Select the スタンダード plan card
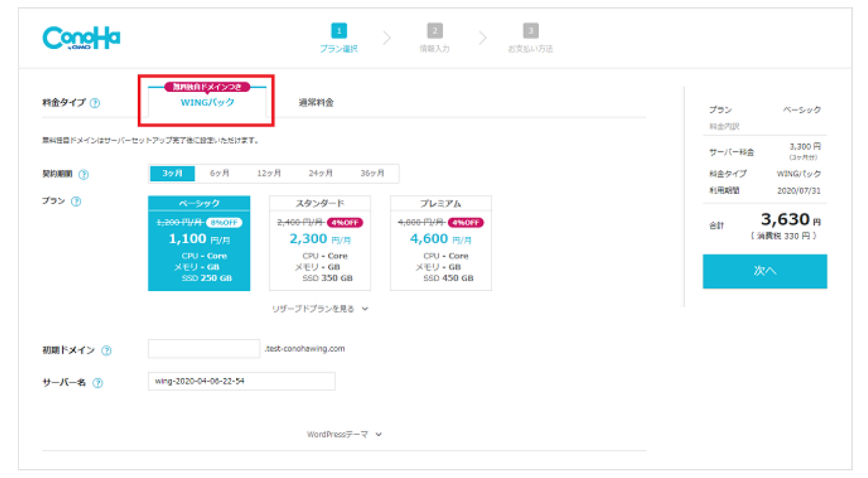The width and height of the screenshot is (868, 478). [x=320, y=243]
